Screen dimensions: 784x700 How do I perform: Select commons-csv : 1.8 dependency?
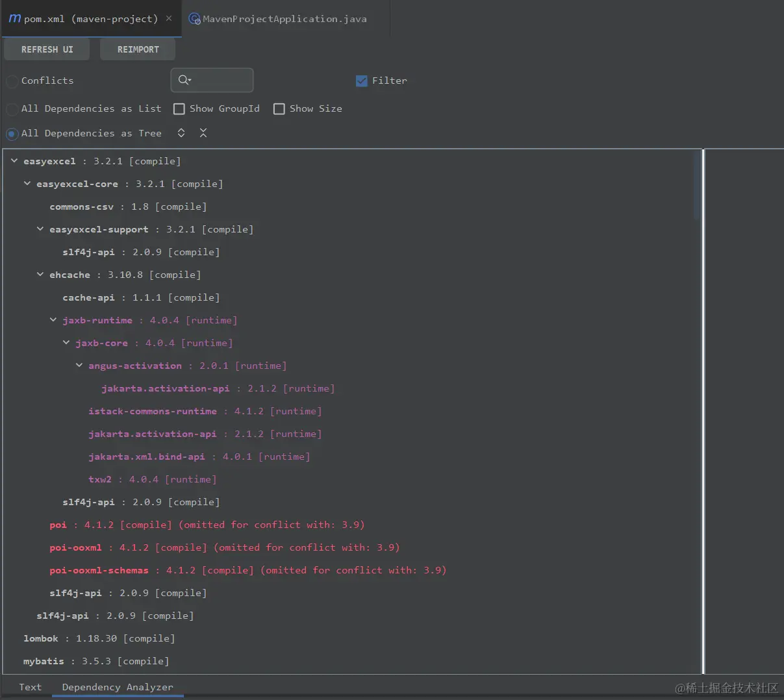click(x=128, y=206)
